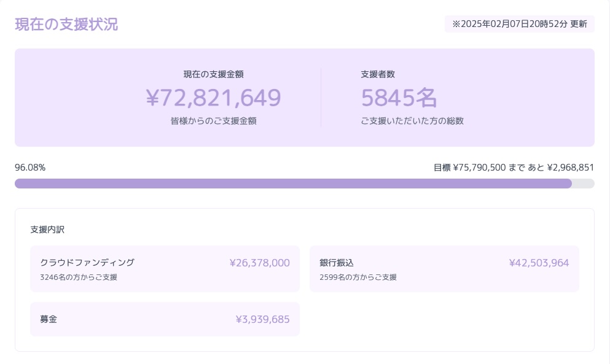The width and height of the screenshot is (610, 364).
Task: Open the 募金 donation card
Action: pyautogui.click(x=165, y=319)
